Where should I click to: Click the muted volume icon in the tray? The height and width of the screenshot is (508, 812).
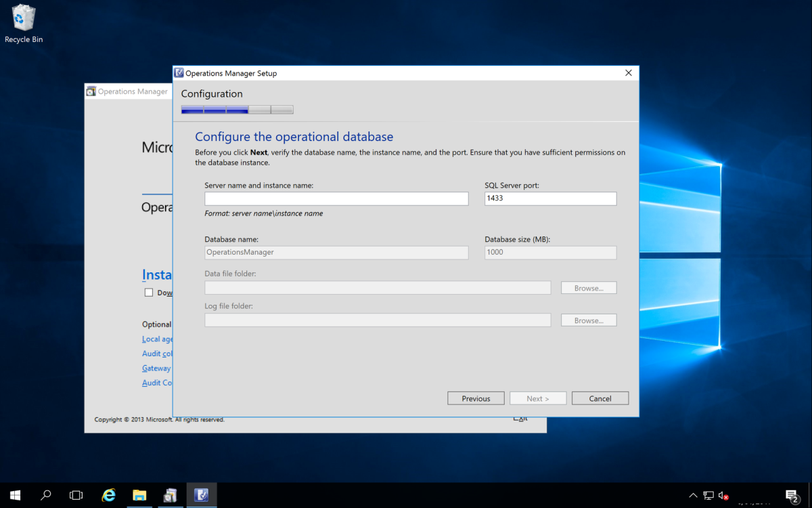(x=723, y=495)
